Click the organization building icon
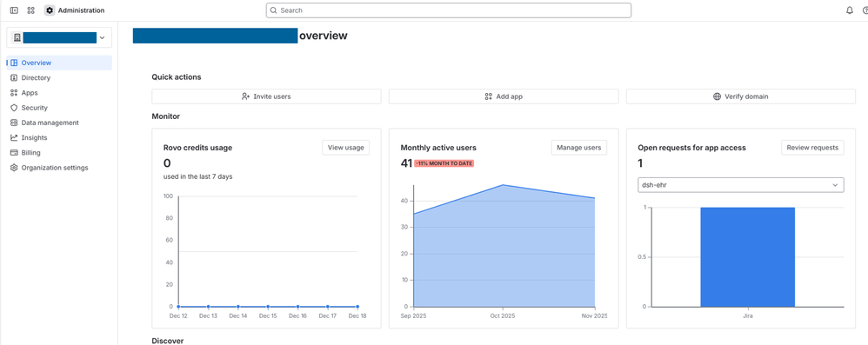Image resolution: width=868 pixels, height=345 pixels. click(x=17, y=37)
